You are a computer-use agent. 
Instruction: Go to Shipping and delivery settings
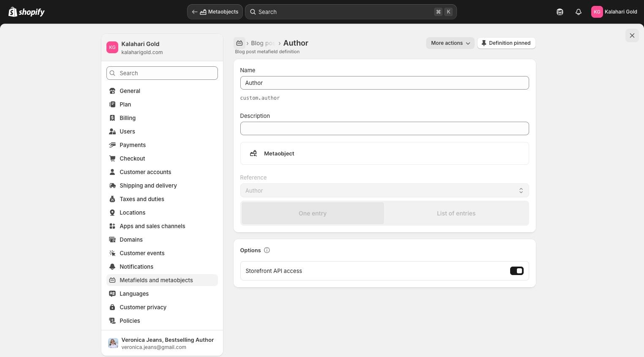point(148,185)
